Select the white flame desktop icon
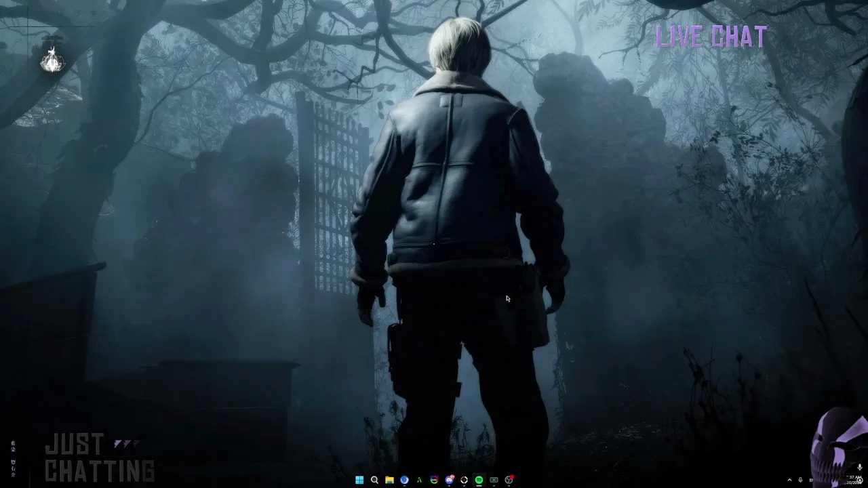The height and width of the screenshot is (488, 868). [52, 59]
